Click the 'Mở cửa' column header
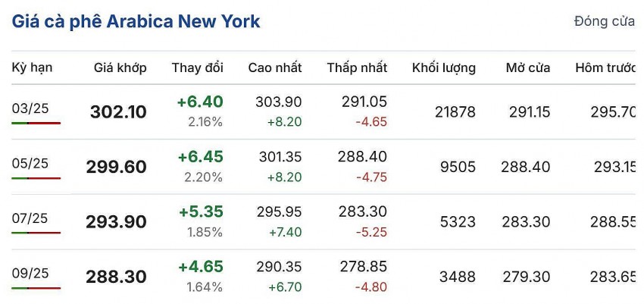 click(528, 67)
